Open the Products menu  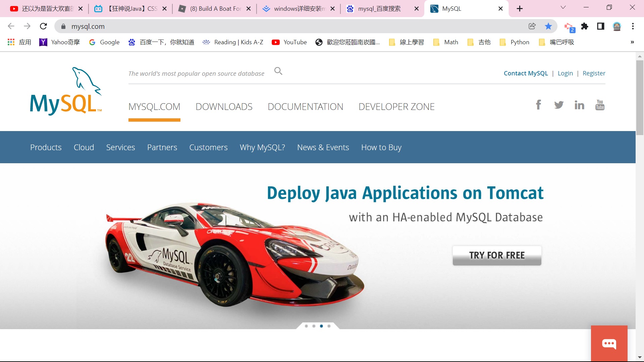46,147
